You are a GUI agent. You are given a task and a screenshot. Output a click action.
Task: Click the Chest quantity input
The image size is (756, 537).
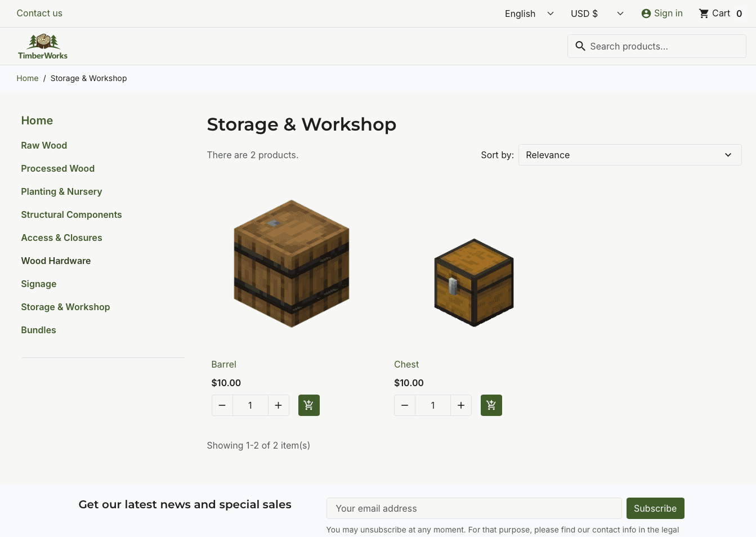433,405
